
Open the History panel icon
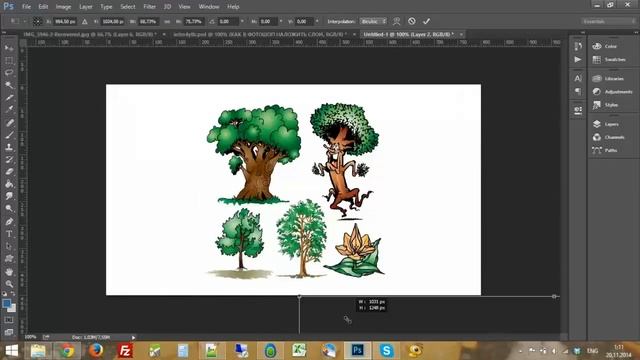pos(578,47)
